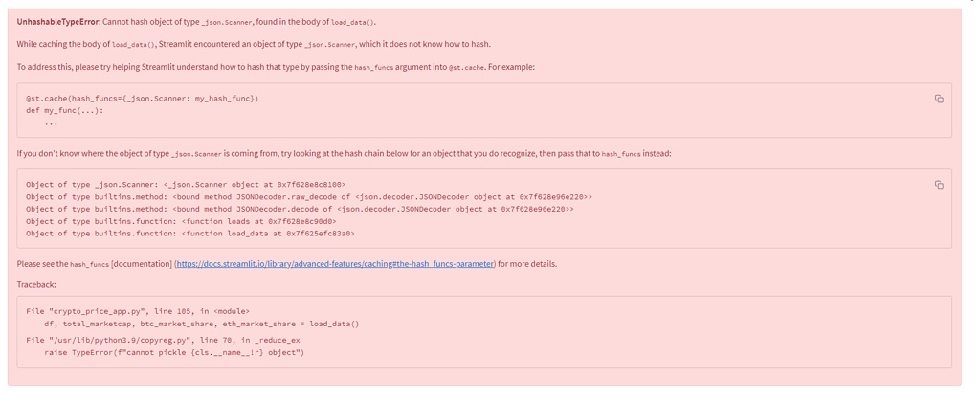Viewport: 980px width, 403px height.
Task: Click the '_json.Scanner object at' chain line
Action: [x=186, y=185]
